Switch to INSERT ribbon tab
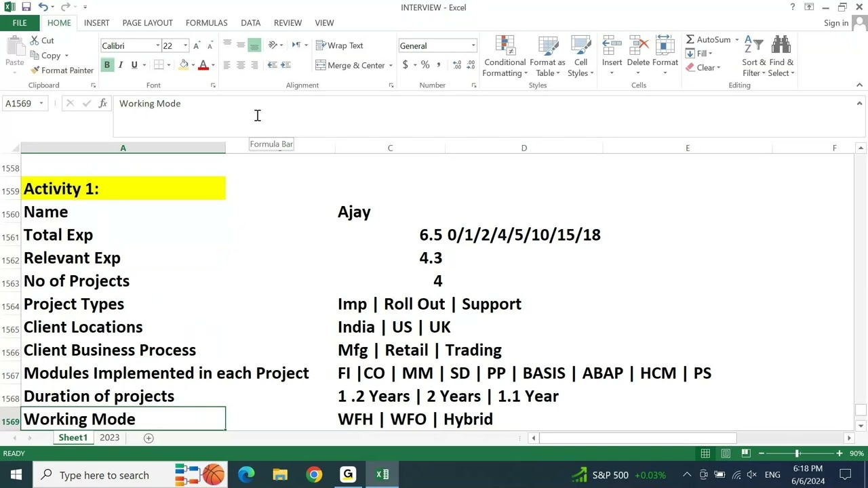868x488 pixels. coord(96,23)
